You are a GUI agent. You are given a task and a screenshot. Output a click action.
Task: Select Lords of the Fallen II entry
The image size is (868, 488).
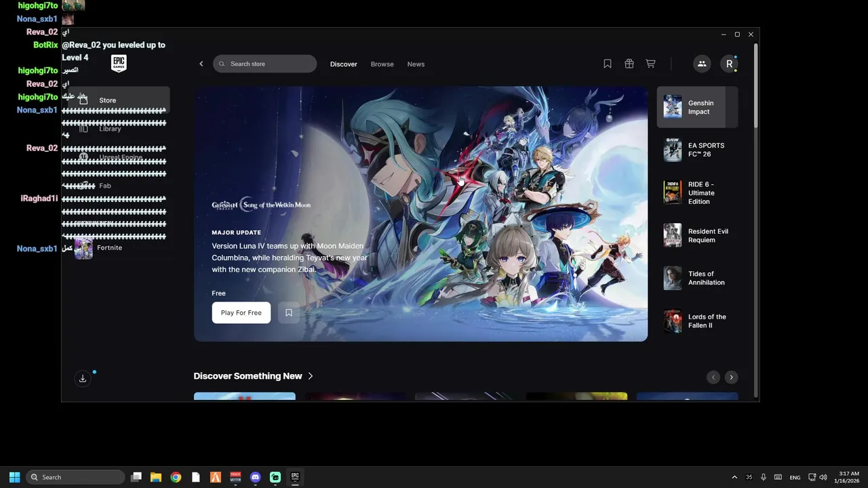point(697,321)
